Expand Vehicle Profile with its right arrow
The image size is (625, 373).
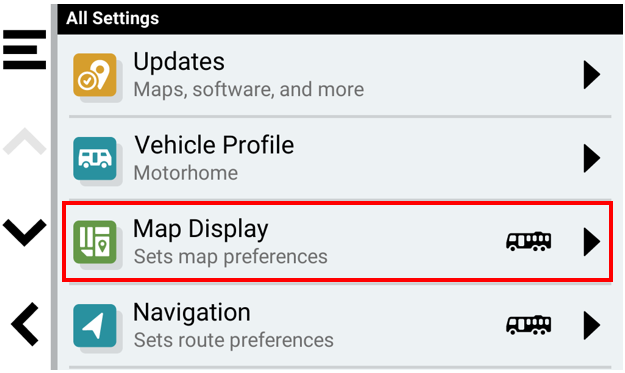pos(592,158)
